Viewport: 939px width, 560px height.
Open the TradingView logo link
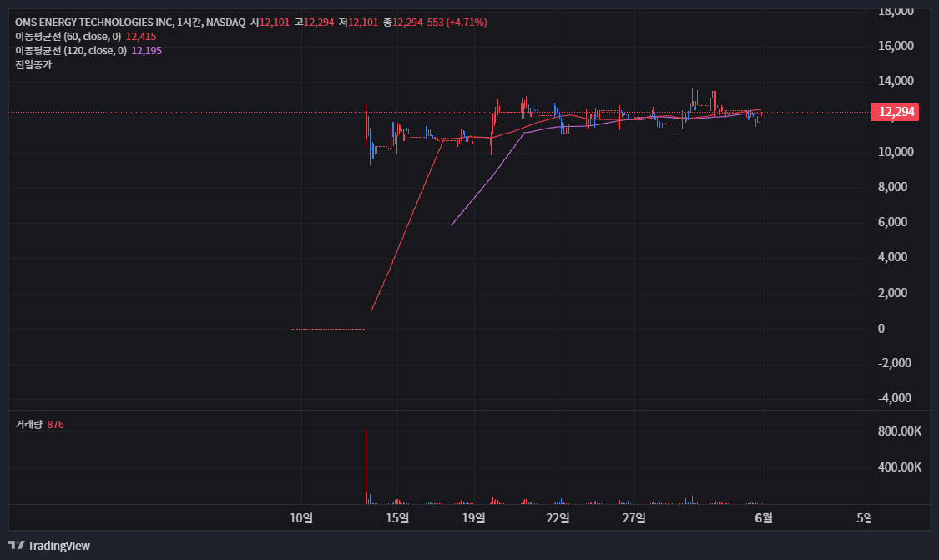click(49, 546)
